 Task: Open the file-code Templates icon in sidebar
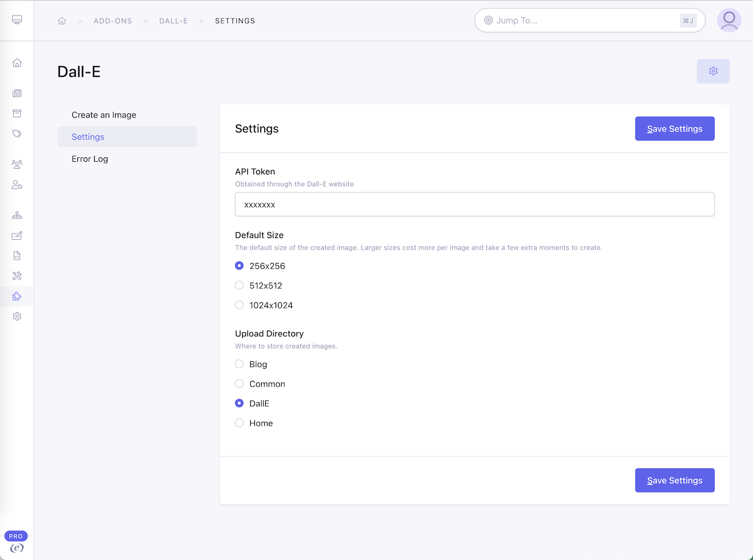pos(17,255)
